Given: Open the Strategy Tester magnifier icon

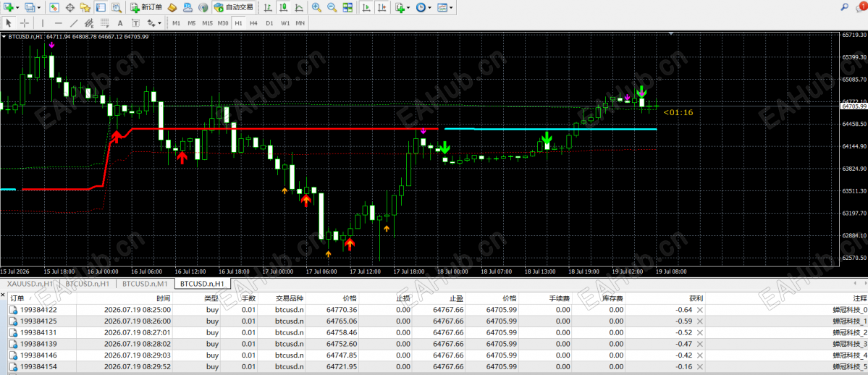Looking at the screenshot, I should (116, 8).
